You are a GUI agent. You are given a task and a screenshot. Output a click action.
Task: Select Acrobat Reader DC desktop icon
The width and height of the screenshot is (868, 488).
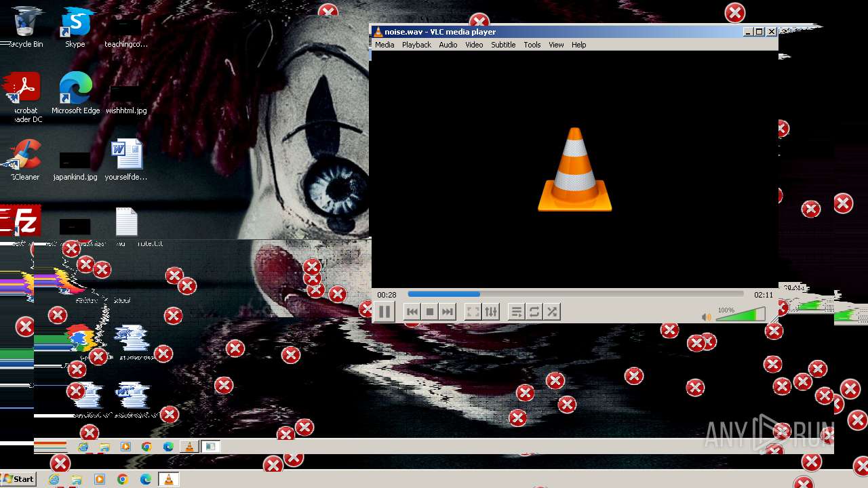click(25, 98)
